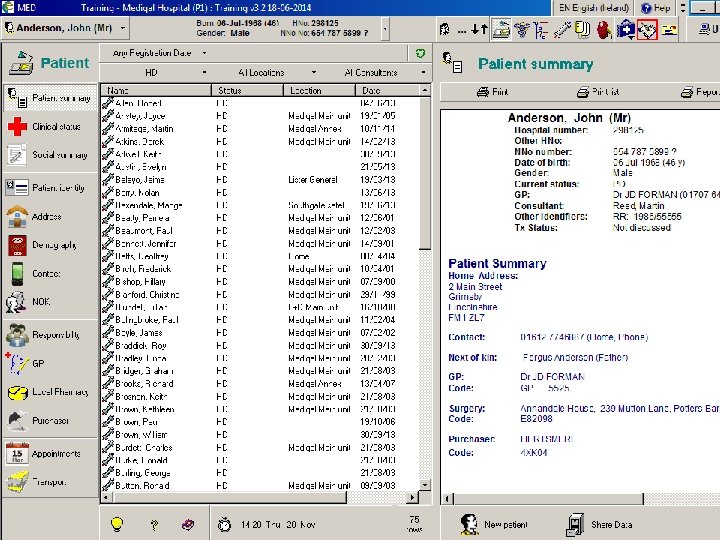Open the Help menu in title bar
Viewport: 720px width, 540px height.
click(x=655, y=8)
